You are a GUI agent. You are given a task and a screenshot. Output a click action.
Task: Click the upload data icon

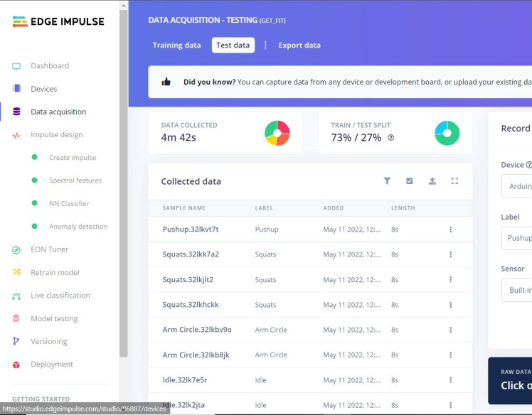432,181
